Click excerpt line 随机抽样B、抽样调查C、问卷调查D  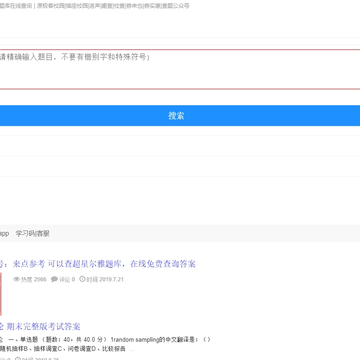pyautogui.click(x=63, y=349)
